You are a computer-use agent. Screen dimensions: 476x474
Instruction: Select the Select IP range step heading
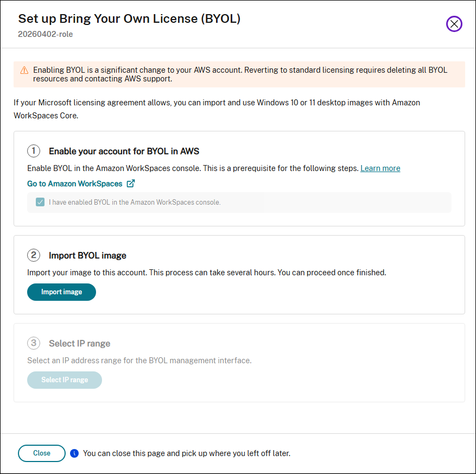(80, 344)
